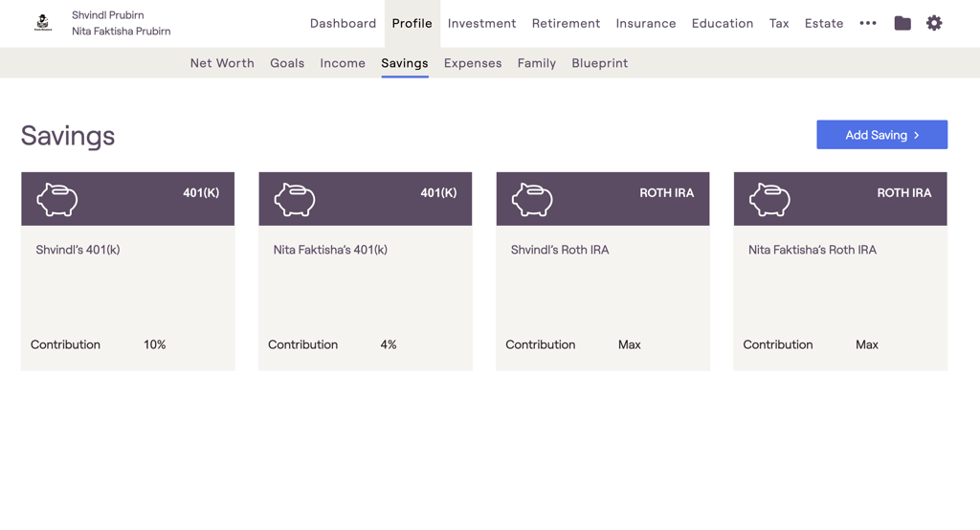The width and height of the screenshot is (980, 530).
Task: Navigate to the Insurance section
Action: [x=646, y=23]
